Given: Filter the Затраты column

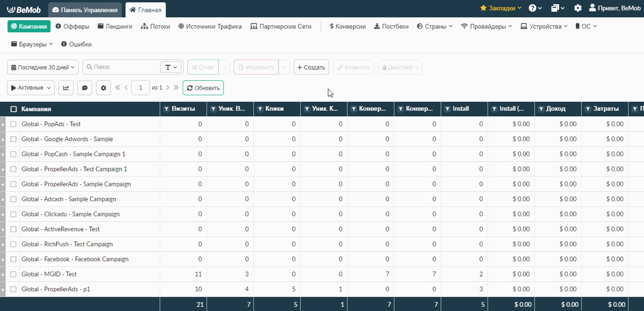Looking at the screenshot, I should tap(588, 109).
